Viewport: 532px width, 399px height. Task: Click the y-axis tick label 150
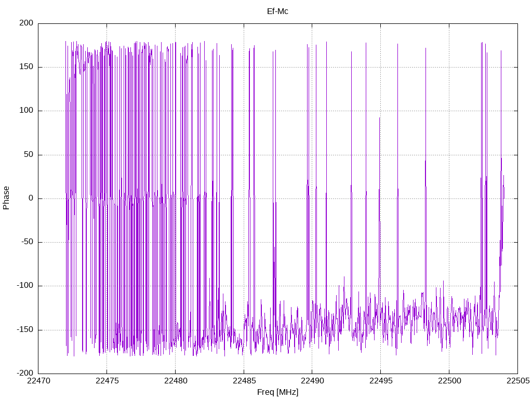tap(26, 67)
